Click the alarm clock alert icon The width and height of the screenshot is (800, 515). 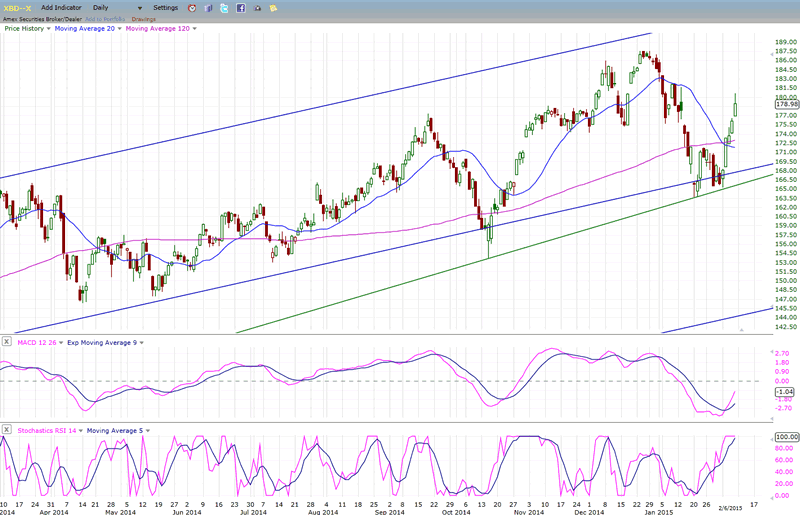pos(192,8)
